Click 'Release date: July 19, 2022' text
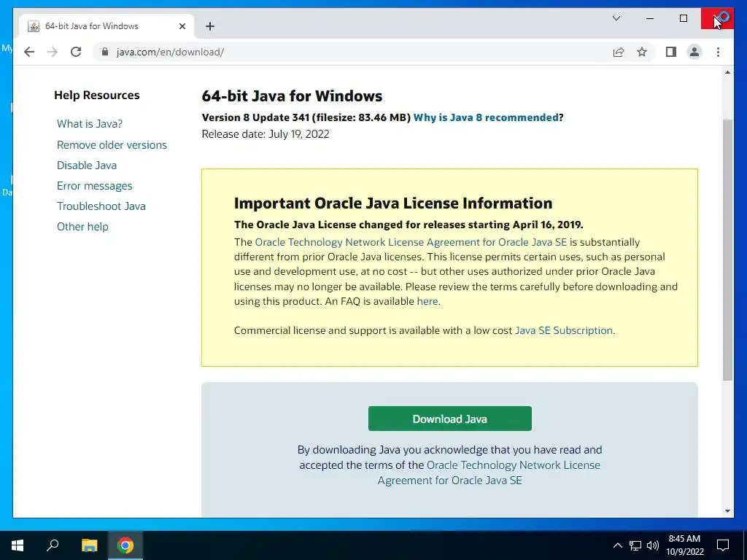 click(x=266, y=134)
